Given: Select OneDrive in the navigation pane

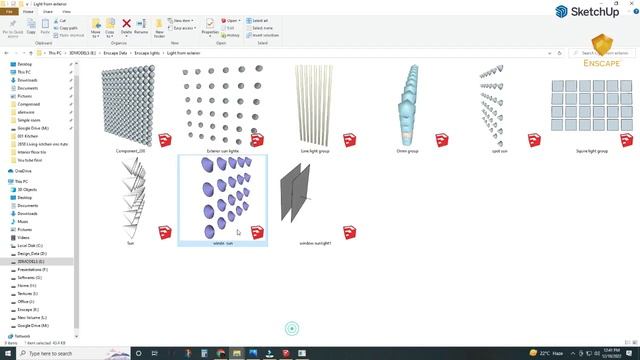Looking at the screenshot, I should pyautogui.click(x=23, y=171).
